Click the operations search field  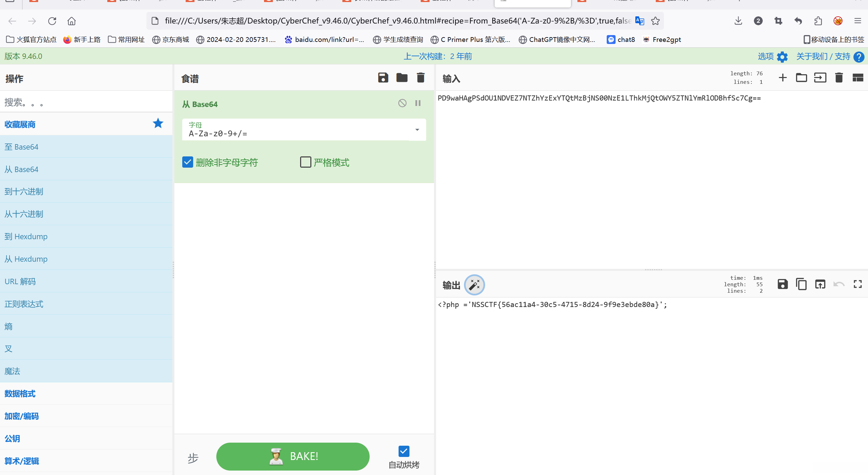[x=85, y=102]
